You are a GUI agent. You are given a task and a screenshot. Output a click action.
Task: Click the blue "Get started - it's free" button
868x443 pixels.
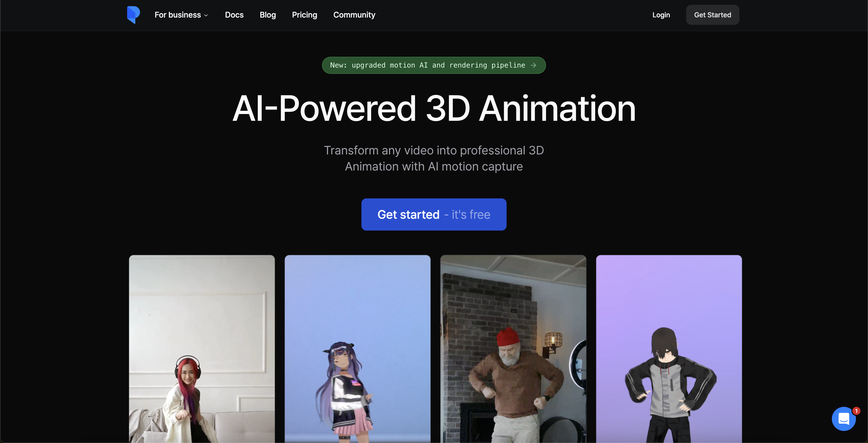pyautogui.click(x=434, y=215)
